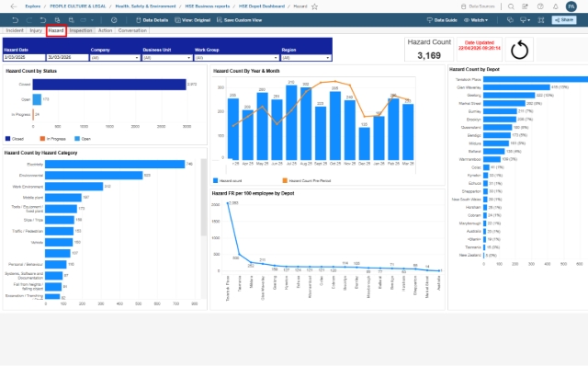Click the Share button
Image resolution: width=588 pixels, height=366 pixels.
(564, 20)
